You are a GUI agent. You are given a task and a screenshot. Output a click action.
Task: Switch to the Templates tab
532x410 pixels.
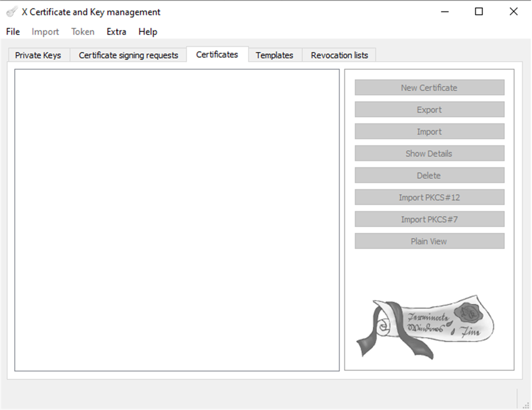click(x=275, y=55)
